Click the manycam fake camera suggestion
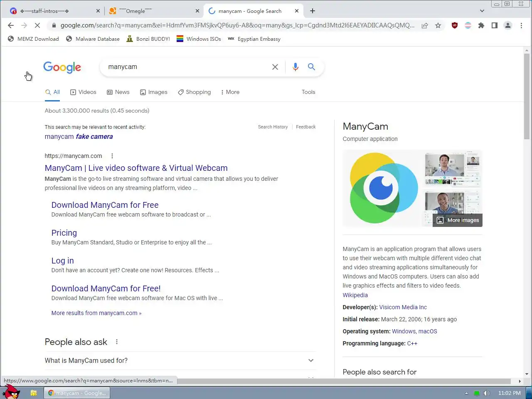This screenshot has width=532, height=399. [x=79, y=136]
